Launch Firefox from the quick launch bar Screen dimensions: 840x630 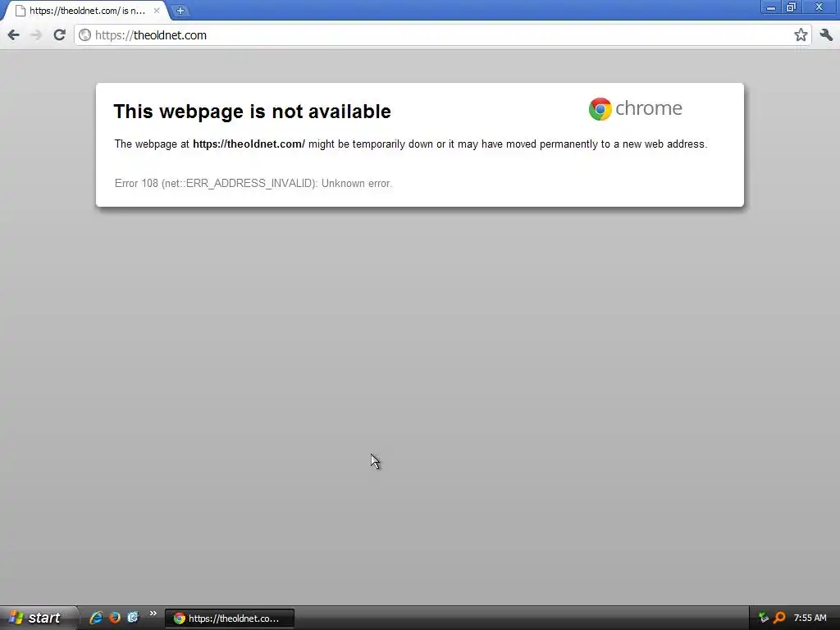(115, 618)
